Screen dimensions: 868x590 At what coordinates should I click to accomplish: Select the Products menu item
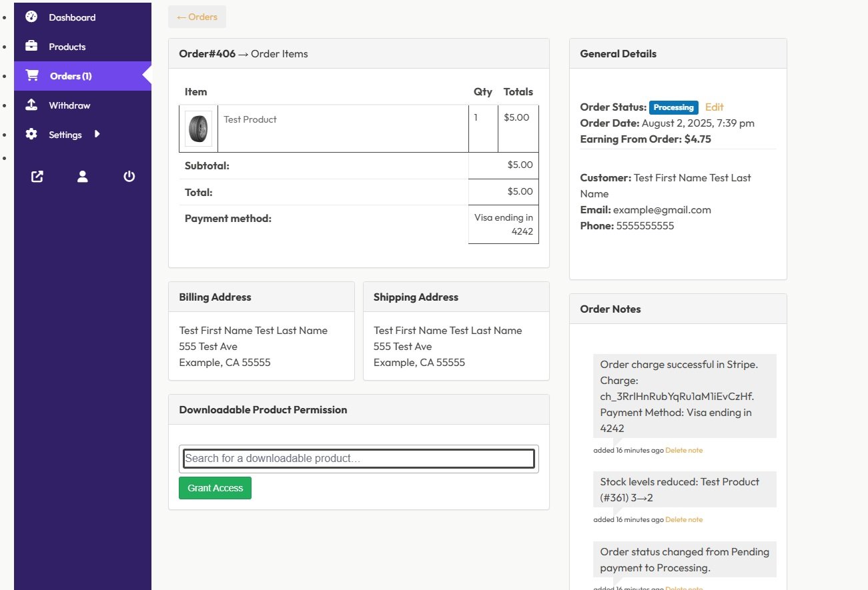(67, 47)
